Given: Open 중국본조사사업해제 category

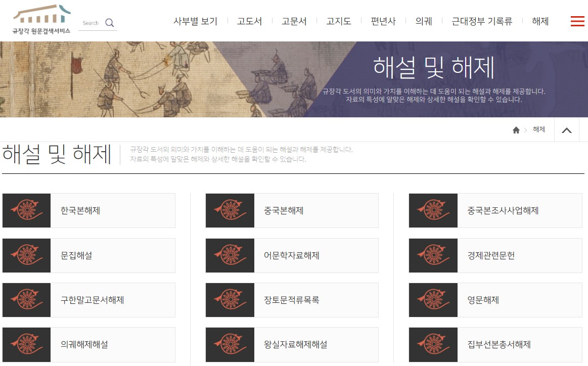Looking at the screenshot, I should point(503,210).
